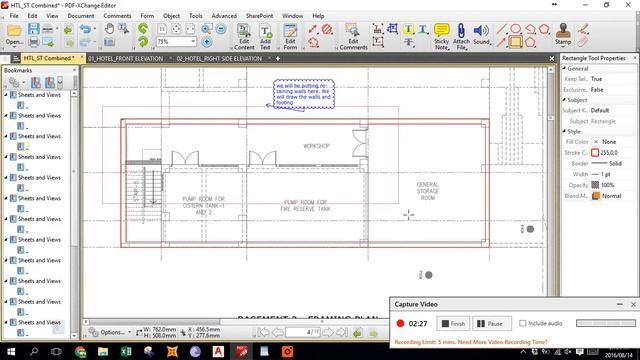Switch to 01_HOTEL_FRONT ELEVATION tab
Image resolution: width=640 pixels, height=360 pixels.
pos(126,58)
